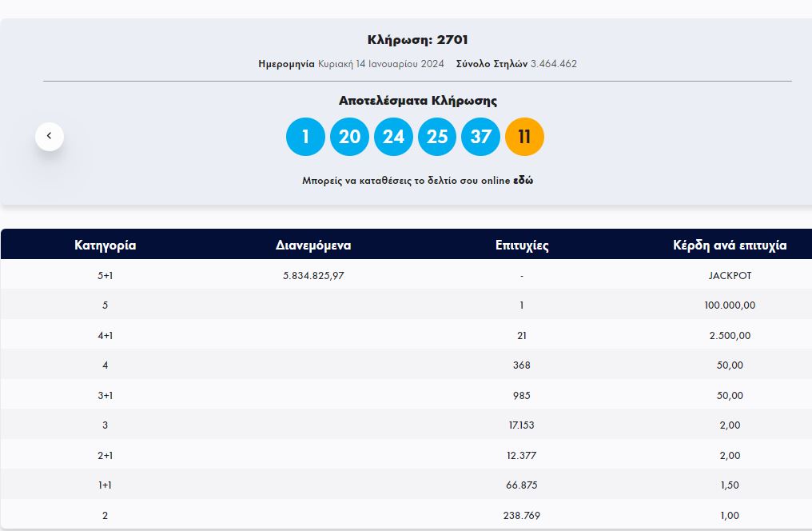Click the JACKPOT winnings cell
Image resolution: width=812 pixels, height=531 pixels.
tap(730, 275)
